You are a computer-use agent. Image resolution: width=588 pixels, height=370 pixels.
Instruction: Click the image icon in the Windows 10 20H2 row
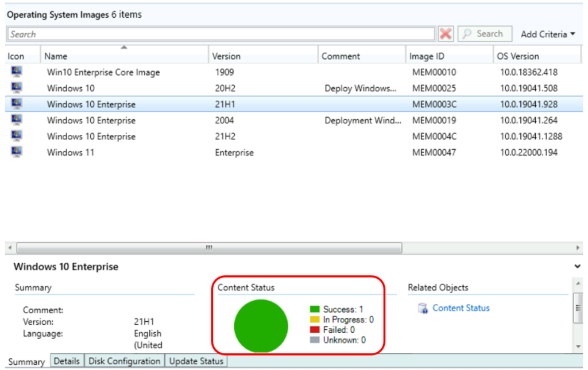tap(17, 87)
